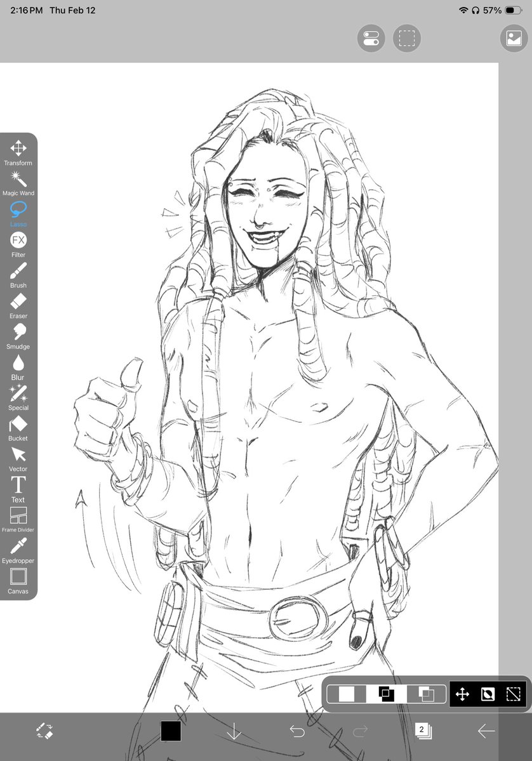
Task: Select the Brush tool
Action: tap(18, 275)
